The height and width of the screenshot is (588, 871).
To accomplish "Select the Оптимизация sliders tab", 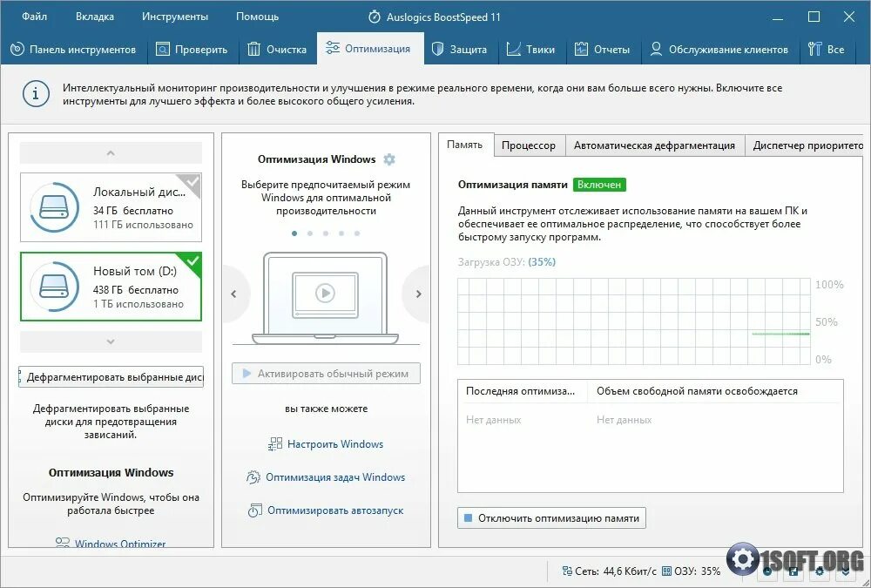I will tap(369, 49).
